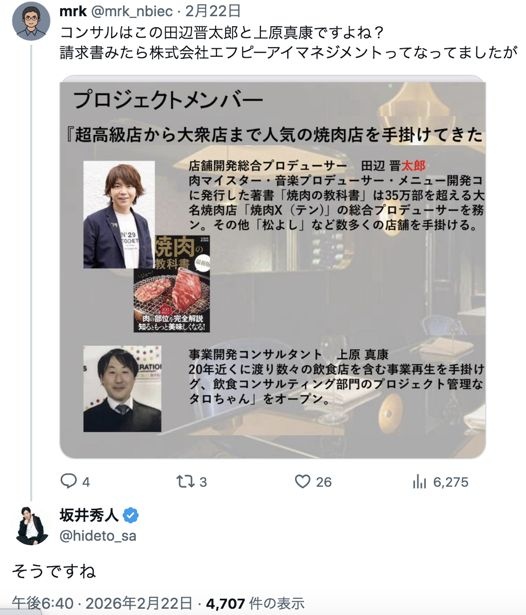This screenshot has width=526, height=615.
Task: Open the @hideto_sa handle link
Action: click(x=98, y=535)
